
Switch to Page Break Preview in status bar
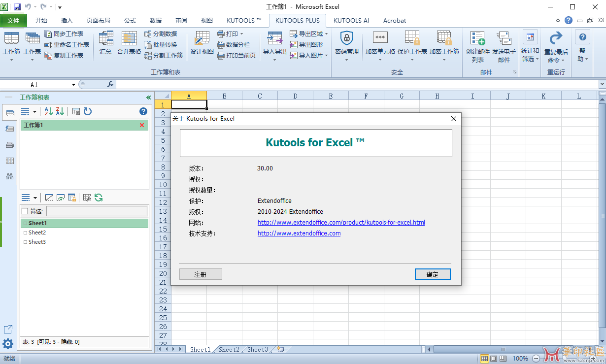(x=503, y=359)
